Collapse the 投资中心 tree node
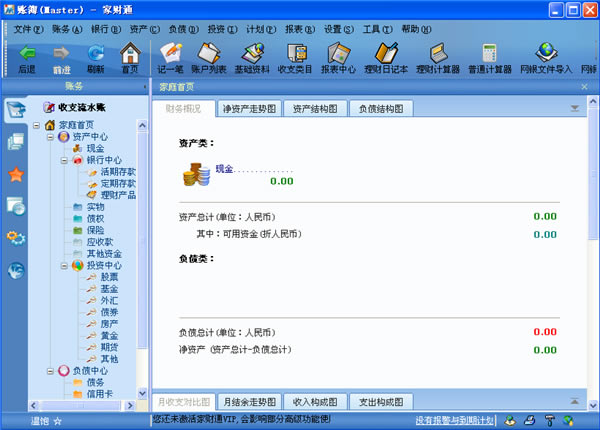The width and height of the screenshot is (600, 430). click(64, 265)
